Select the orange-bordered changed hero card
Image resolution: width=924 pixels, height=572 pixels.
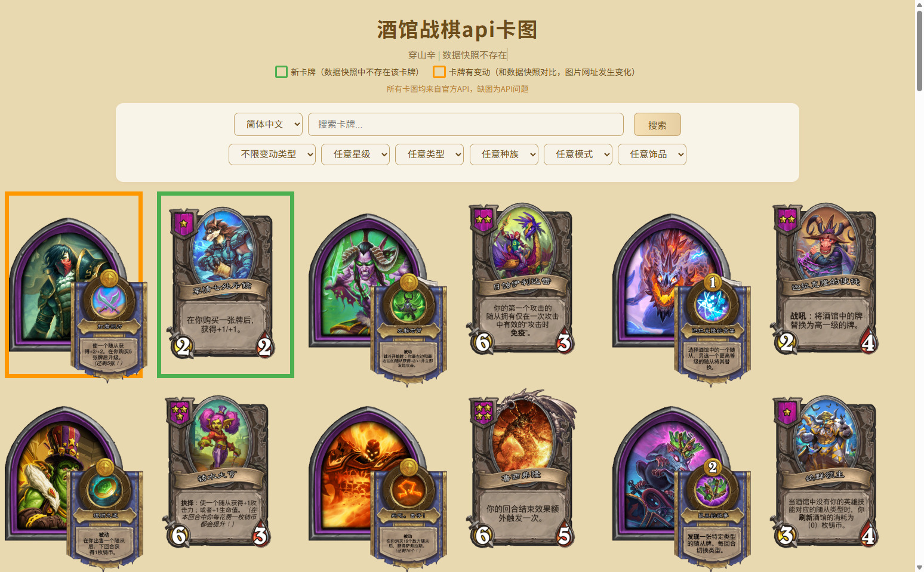(74, 285)
